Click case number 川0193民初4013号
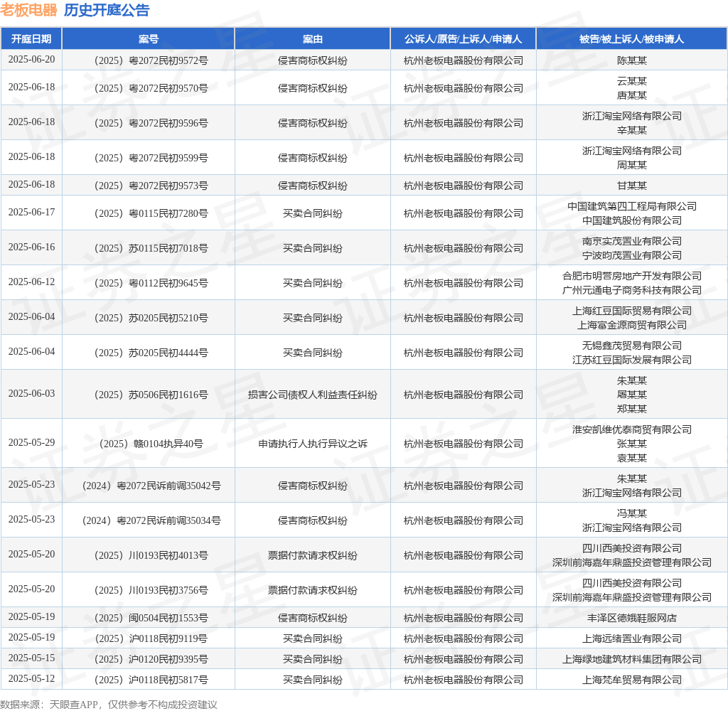 coord(151,555)
